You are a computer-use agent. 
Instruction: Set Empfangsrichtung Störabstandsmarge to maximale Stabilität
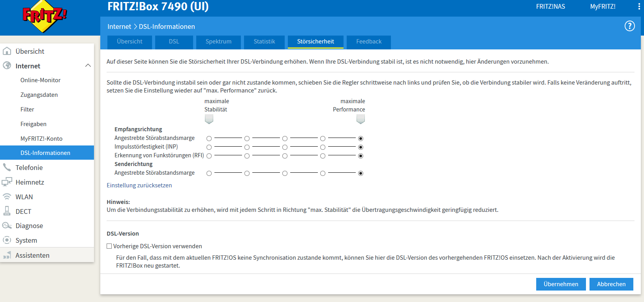click(209, 138)
